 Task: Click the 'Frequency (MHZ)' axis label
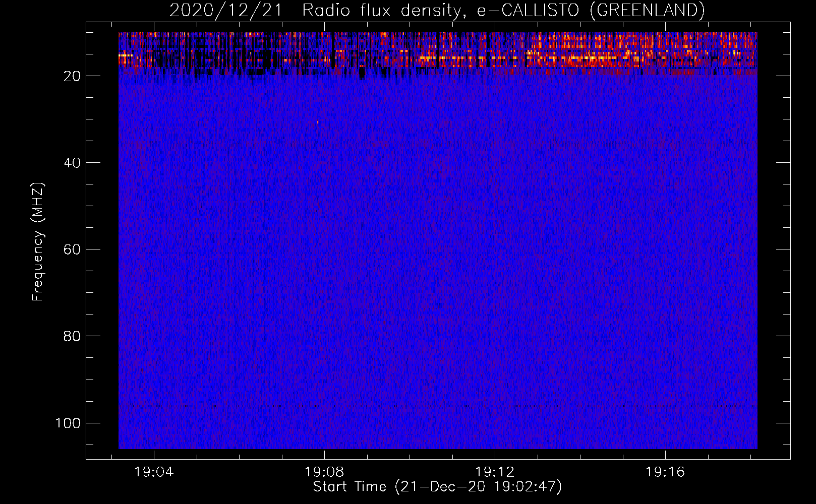coord(38,241)
